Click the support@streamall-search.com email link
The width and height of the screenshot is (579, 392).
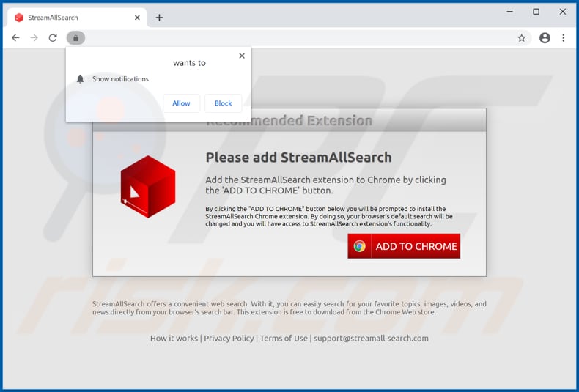pyautogui.click(x=371, y=338)
